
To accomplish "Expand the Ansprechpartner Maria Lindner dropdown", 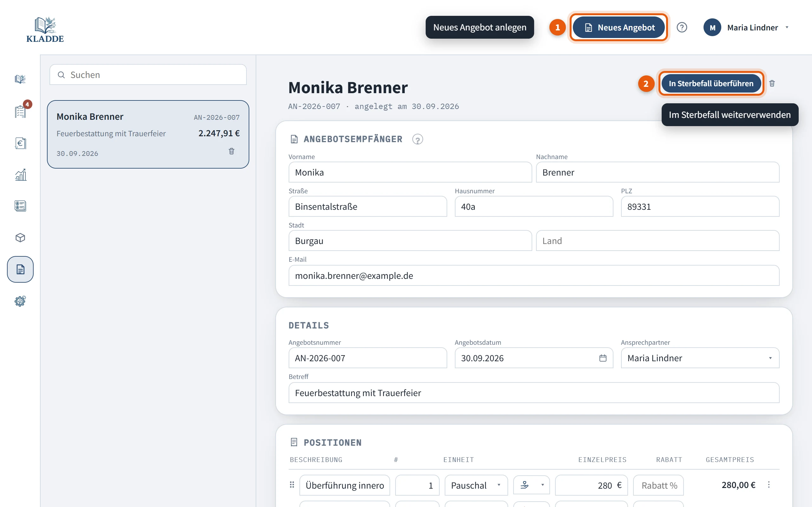I will tap(700, 358).
